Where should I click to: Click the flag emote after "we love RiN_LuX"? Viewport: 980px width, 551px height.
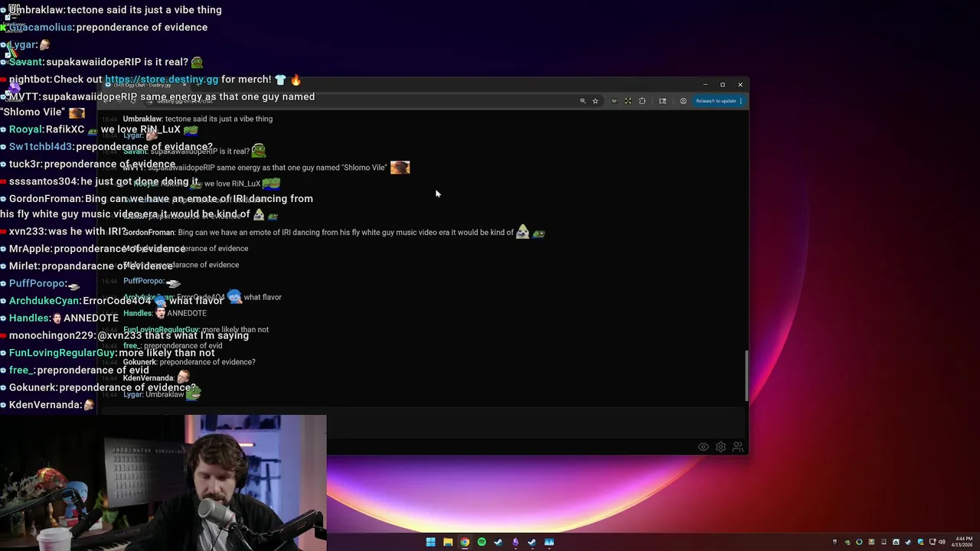(271, 184)
